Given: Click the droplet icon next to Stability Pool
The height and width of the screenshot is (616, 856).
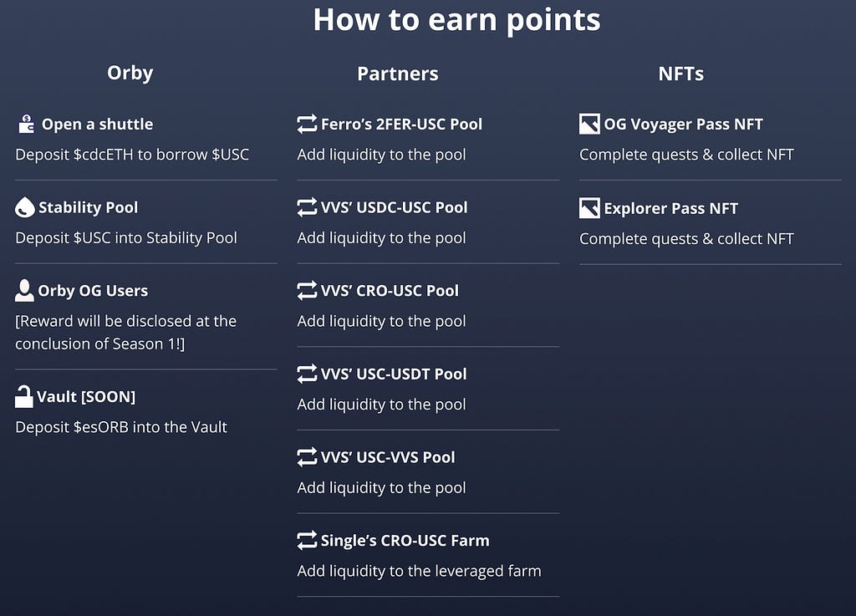Looking at the screenshot, I should pos(24,207).
